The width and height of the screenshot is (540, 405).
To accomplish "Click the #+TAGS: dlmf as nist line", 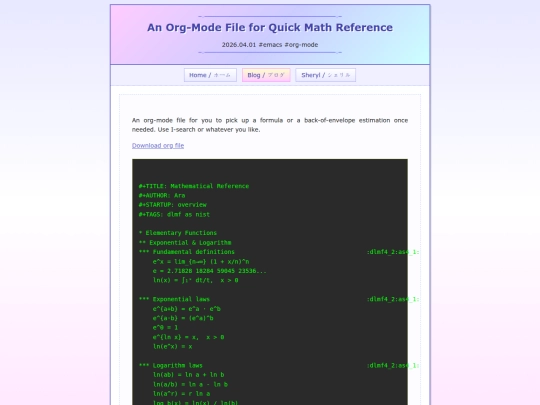I will click(174, 214).
